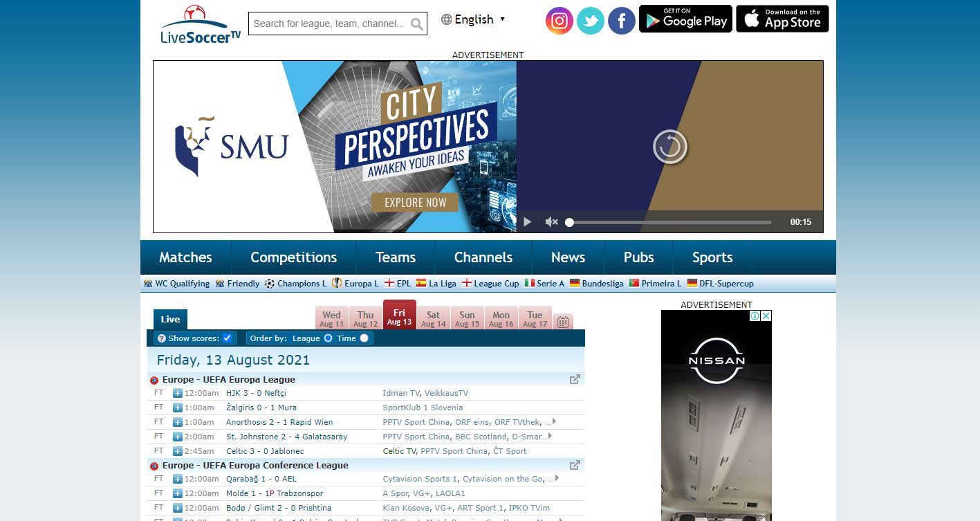Expand the HJK vs Neftçi match details

pyautogui.click(x=177, y=393)
